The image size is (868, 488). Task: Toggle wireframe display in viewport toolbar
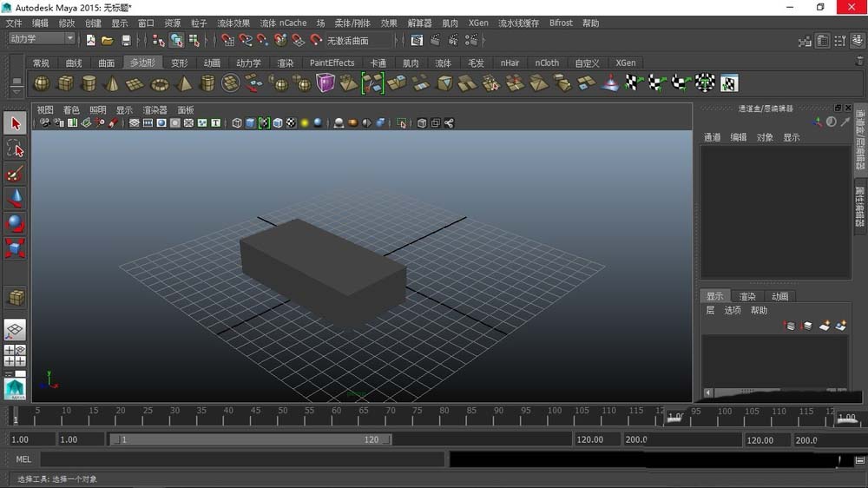tap(237, 123)
